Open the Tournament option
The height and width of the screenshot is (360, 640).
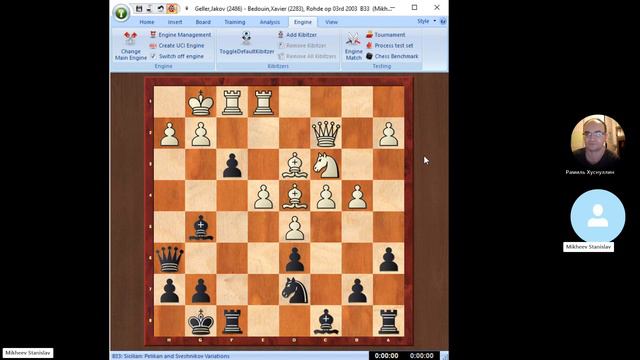(386, 35)
